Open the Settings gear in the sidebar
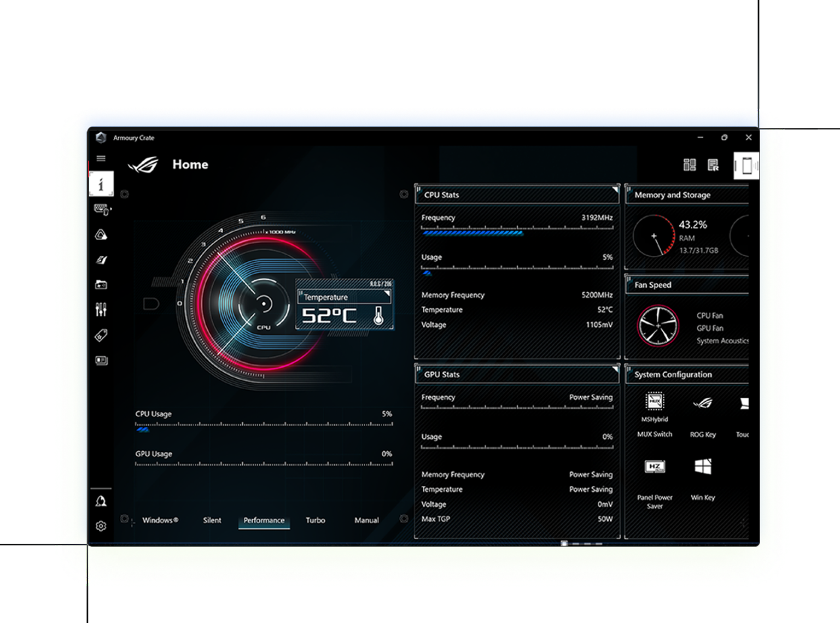The height and width of the screenshot is (623, 840). point(101,526)
